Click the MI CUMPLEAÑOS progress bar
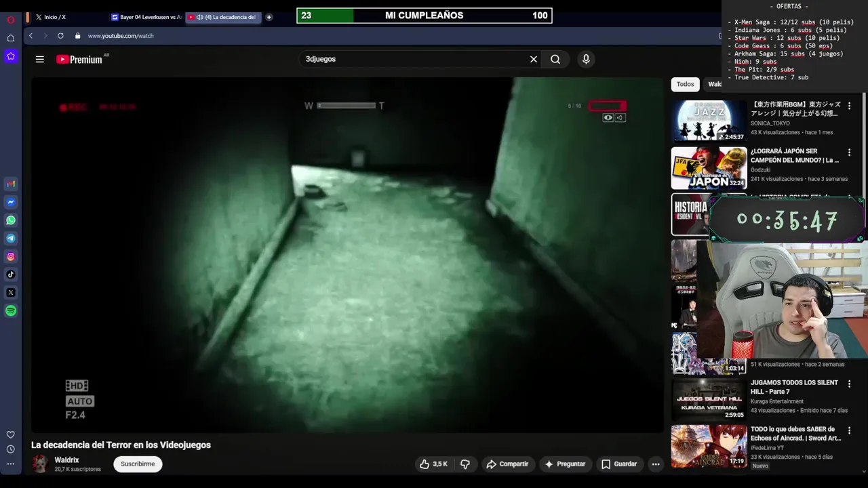 coord(425,16)
